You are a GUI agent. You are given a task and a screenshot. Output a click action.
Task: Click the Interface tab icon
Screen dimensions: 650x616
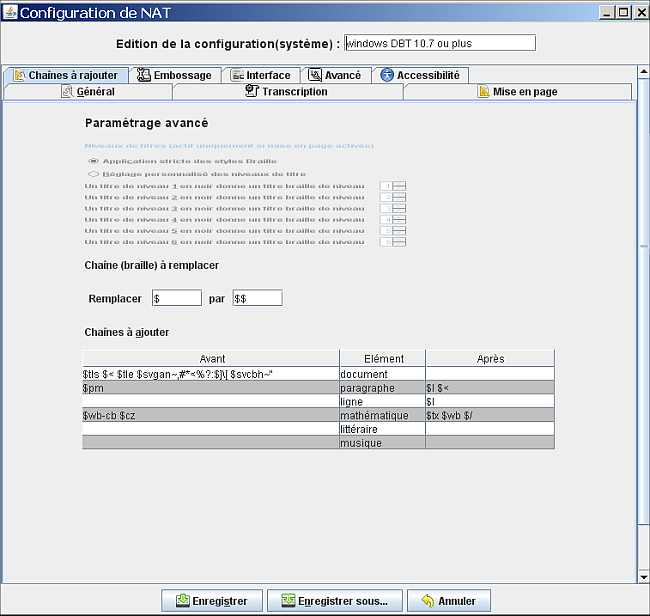(237, 75)
